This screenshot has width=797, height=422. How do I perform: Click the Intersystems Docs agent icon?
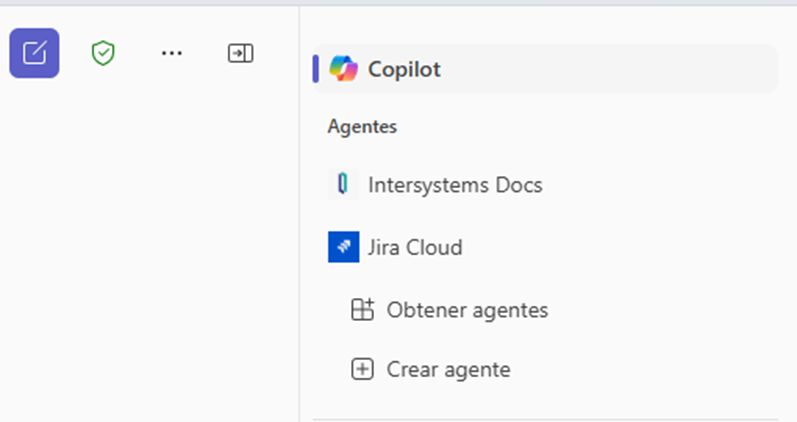tap(343, 185)
